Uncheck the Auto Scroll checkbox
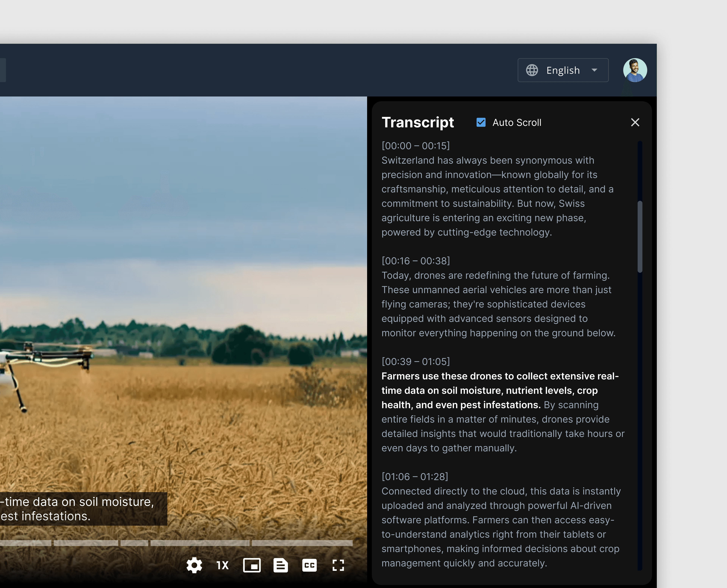727x588 pixels. [x=481, y=122]
